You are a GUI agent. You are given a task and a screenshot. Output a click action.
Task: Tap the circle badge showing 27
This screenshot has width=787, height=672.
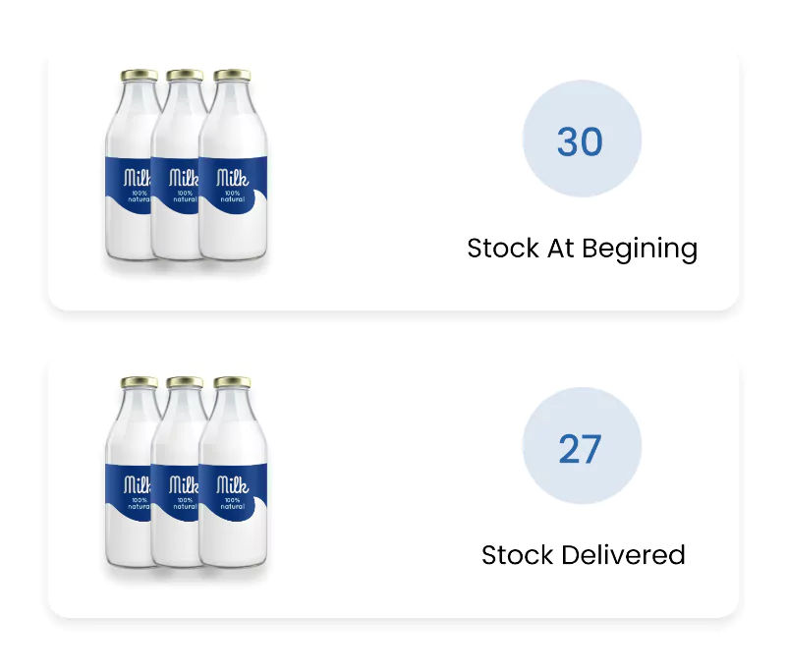tap(582, 446)
